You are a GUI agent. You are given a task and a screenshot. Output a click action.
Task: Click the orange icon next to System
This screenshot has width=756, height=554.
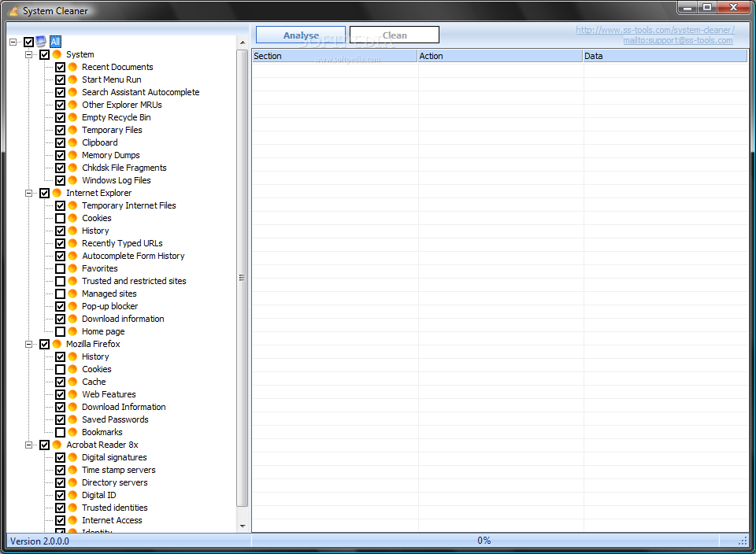tap(57, 54)
